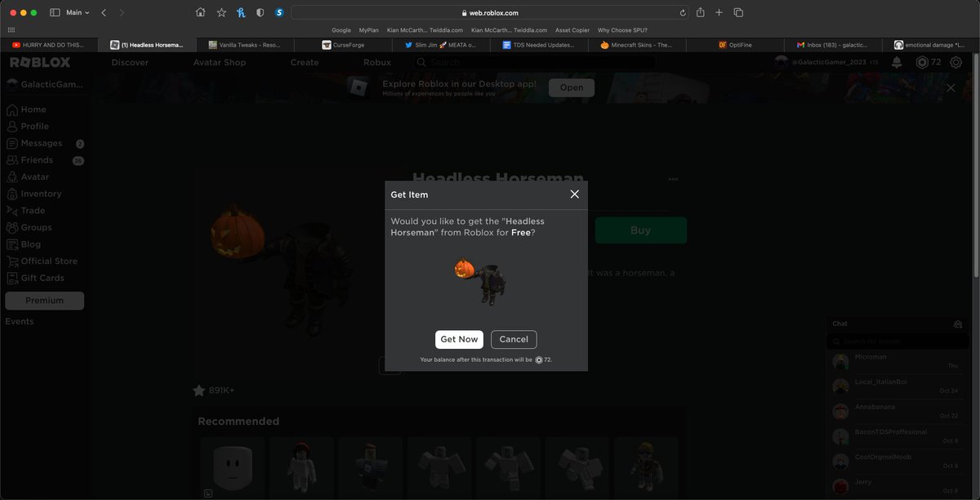Open the Safari share icon
This screenshot has width=980, height=500.
coord(701,12)
